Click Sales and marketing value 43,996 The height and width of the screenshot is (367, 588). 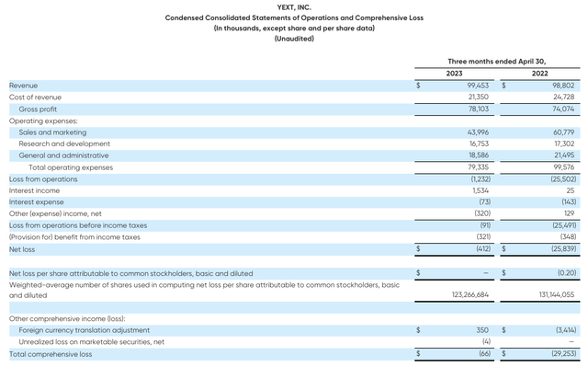pos(478,132)
